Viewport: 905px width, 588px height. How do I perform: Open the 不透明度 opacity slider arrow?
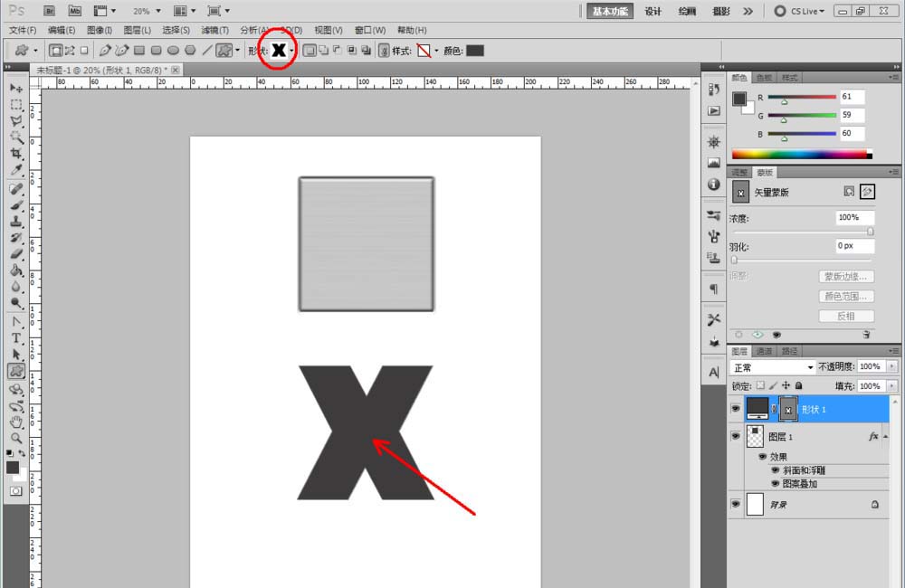click(892, 366)
